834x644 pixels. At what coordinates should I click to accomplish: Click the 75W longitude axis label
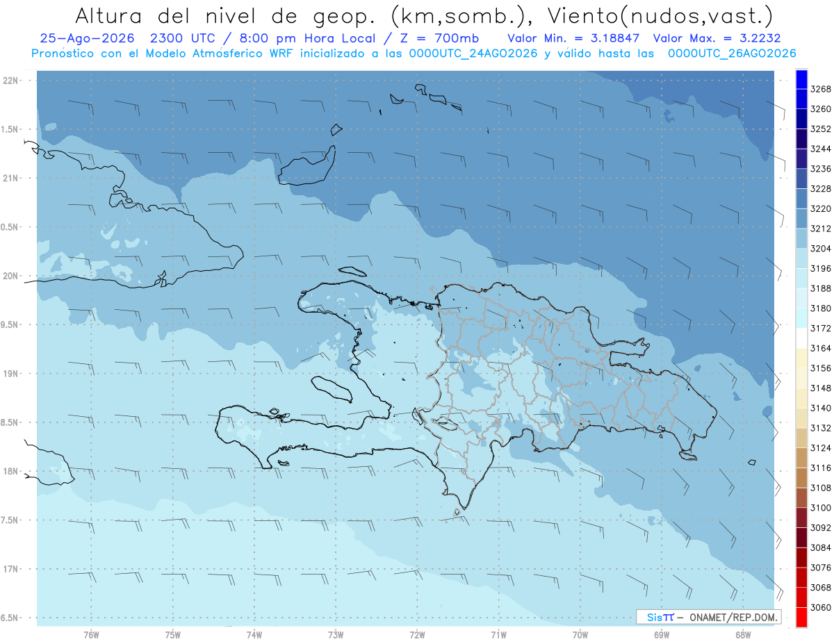point(172,635)
